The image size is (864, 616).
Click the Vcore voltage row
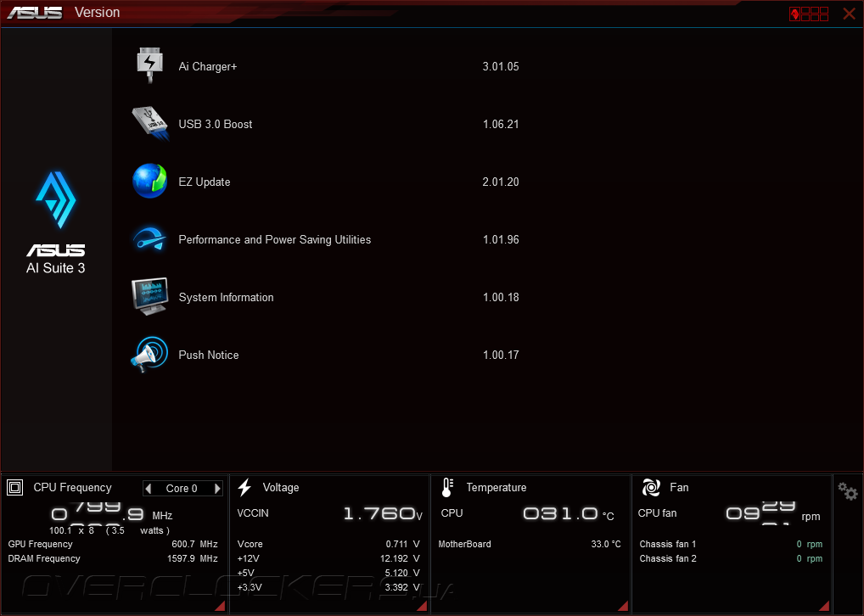[x=328, y=545]
